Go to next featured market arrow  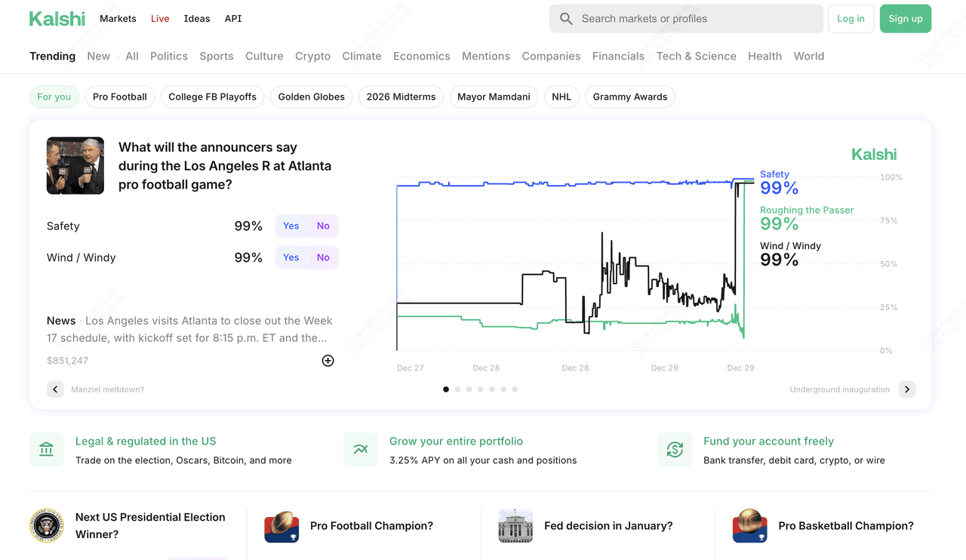click(x=907, y=389)
